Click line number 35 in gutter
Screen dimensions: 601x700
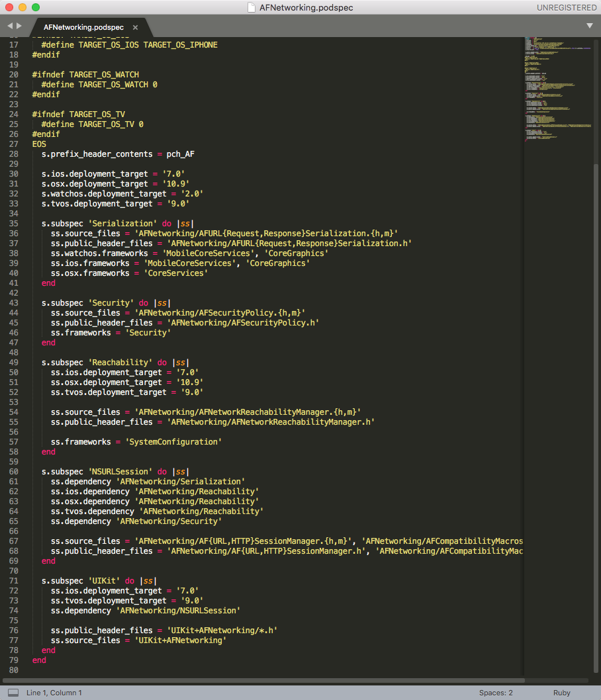point(14,224)
